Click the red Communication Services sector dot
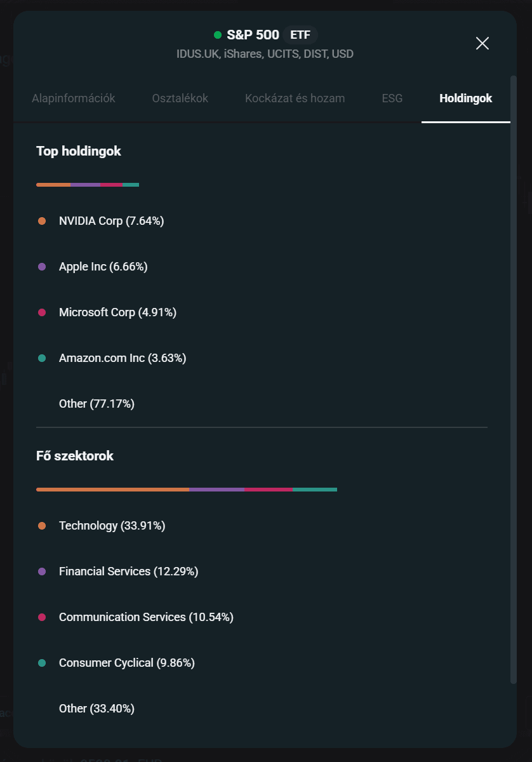Screen dimensions: 532x762 42,617
